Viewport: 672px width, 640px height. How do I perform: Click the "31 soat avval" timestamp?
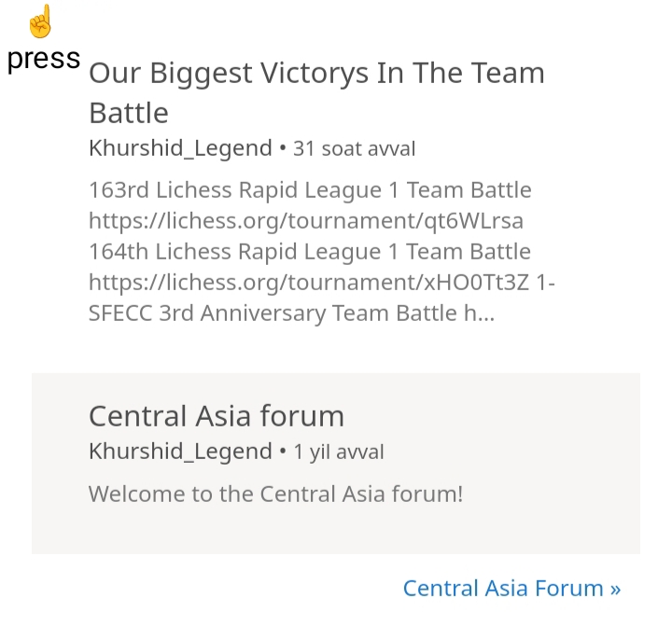tap(354, 148)
